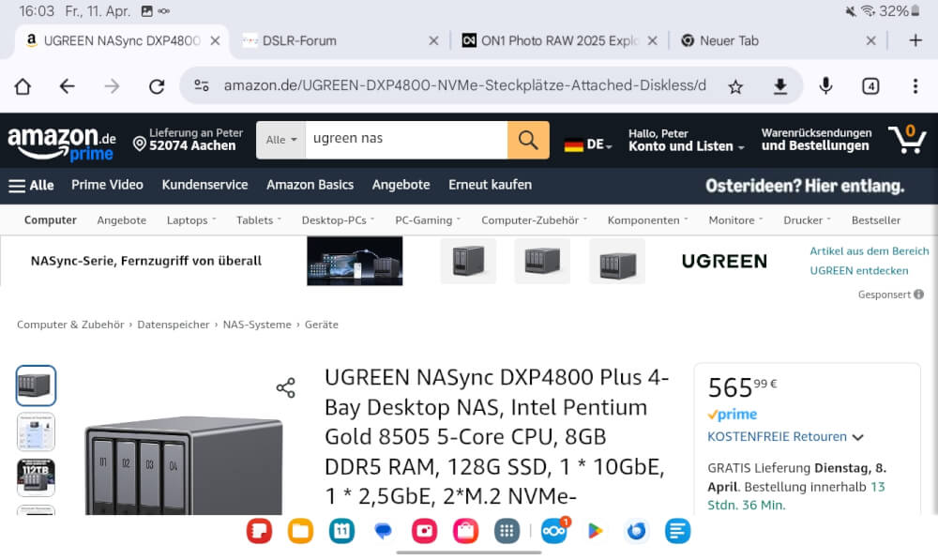Change delivery location 52074 Aachen

[188, 140]
